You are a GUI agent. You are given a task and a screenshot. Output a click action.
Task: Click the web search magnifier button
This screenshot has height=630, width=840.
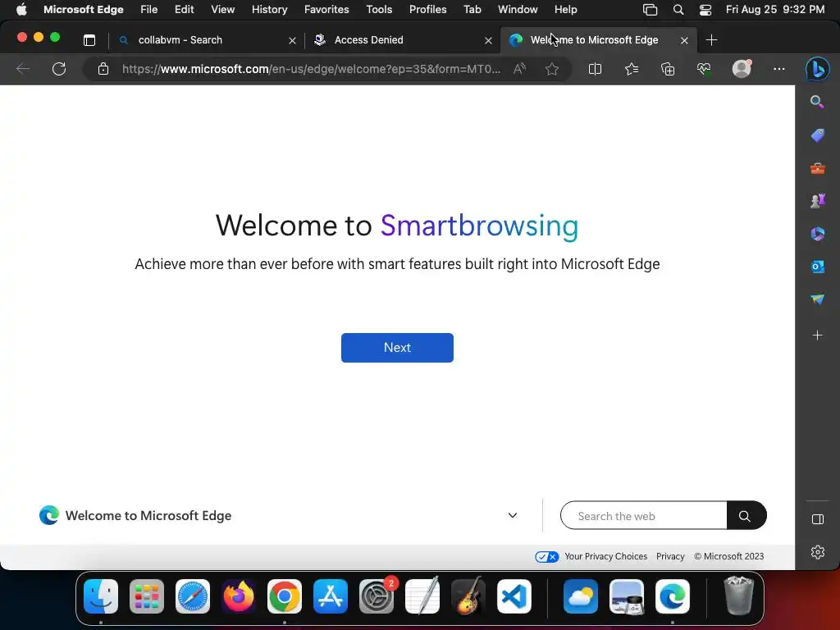point(745,516)
